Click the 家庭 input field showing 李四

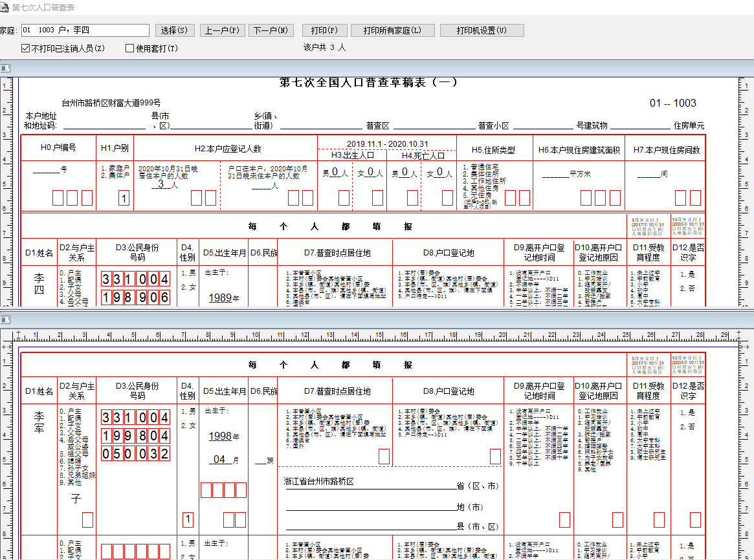(x=85, y=30)
